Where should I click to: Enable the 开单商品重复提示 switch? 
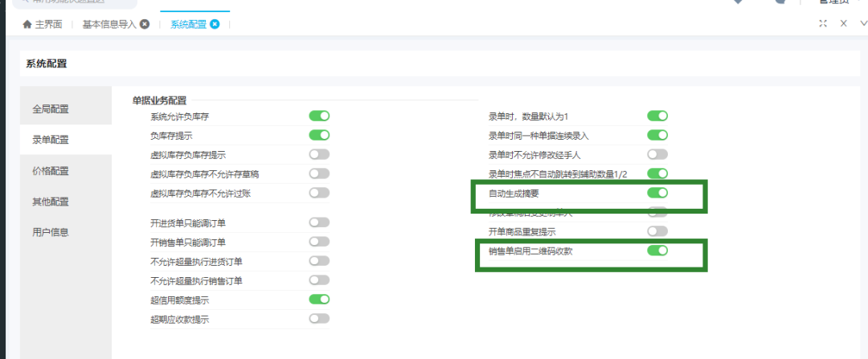tap(657, 231)
